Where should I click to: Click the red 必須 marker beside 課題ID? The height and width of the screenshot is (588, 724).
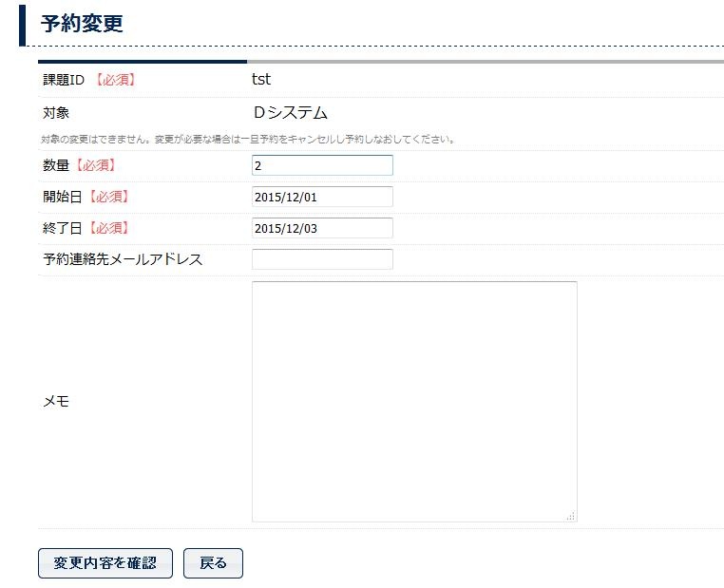(116, 80)
